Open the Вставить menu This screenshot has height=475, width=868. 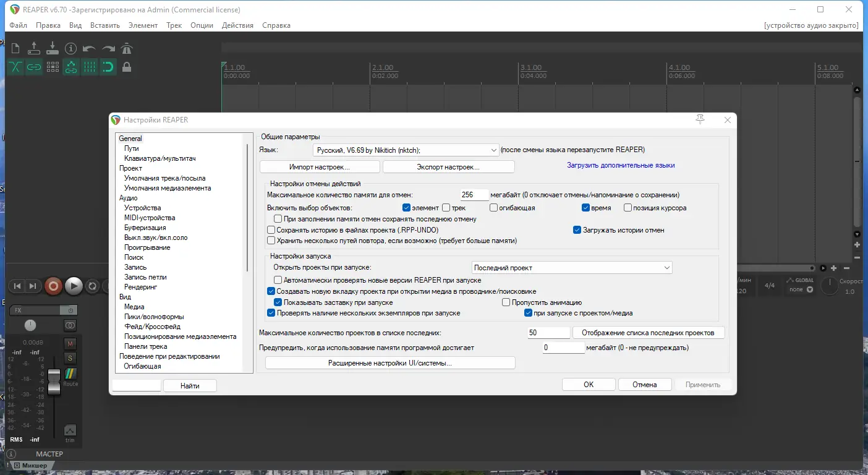[105, 25]
